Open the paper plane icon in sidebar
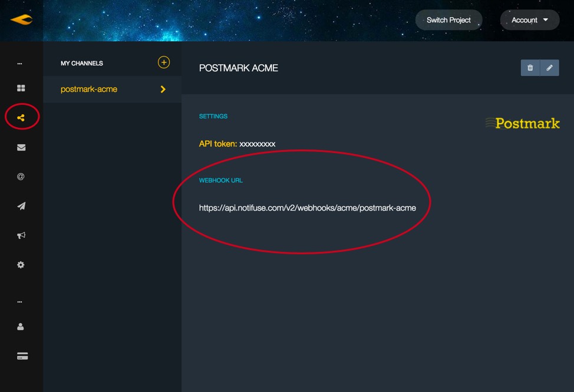 [21, 206]
